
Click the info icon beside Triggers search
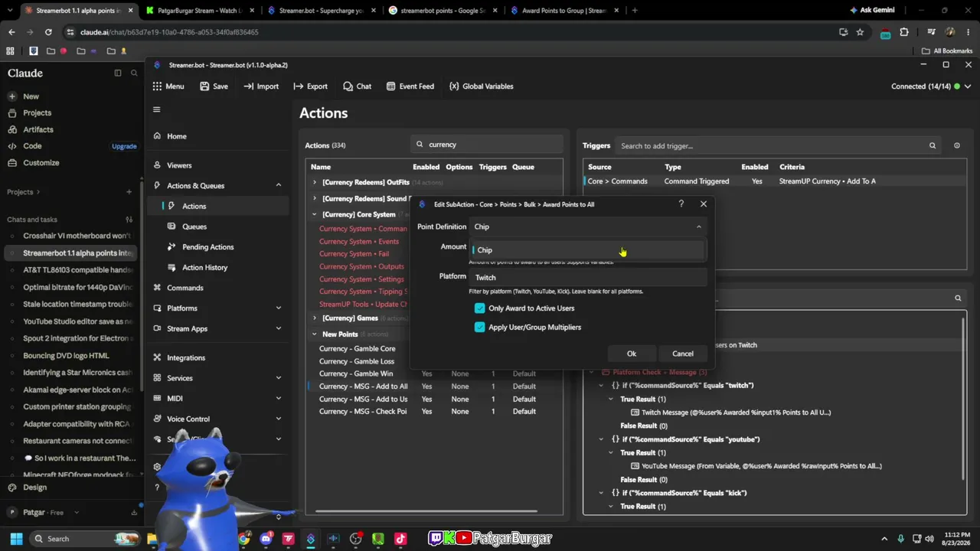point(956,145)
